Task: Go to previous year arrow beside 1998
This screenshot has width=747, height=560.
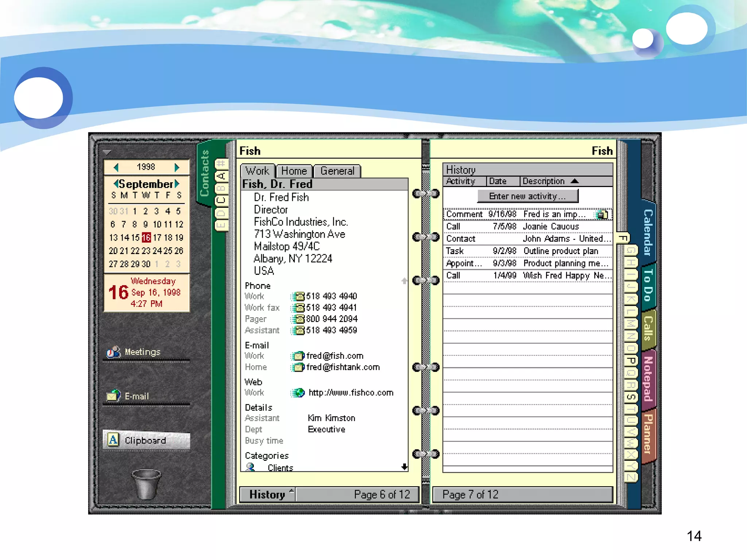Action: (116, 167)
